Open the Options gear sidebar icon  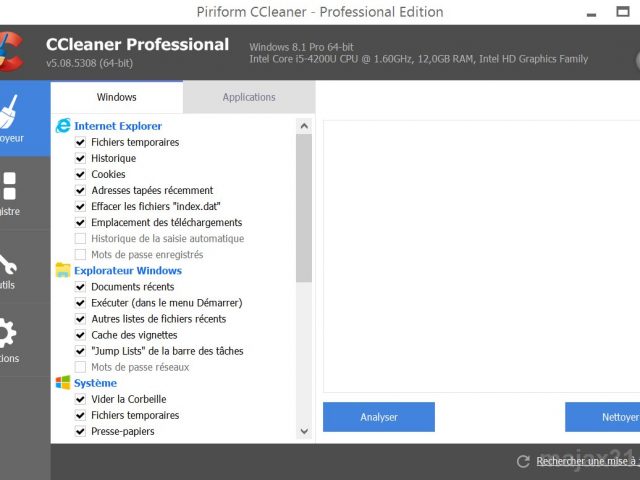[8, 333]
